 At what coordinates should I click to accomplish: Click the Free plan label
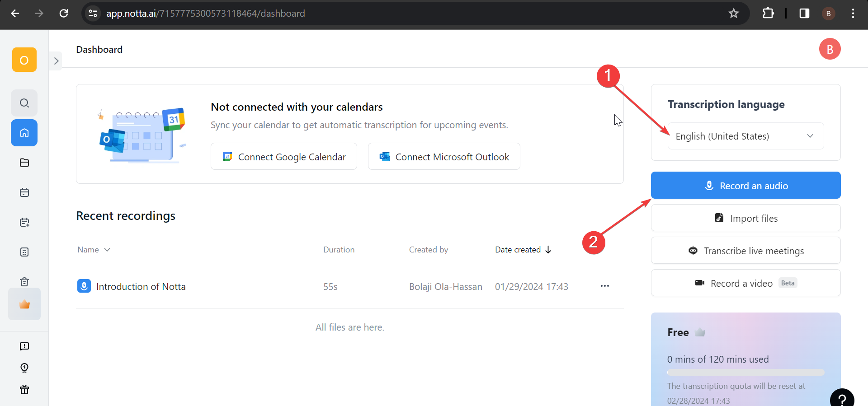click(678, 332)
